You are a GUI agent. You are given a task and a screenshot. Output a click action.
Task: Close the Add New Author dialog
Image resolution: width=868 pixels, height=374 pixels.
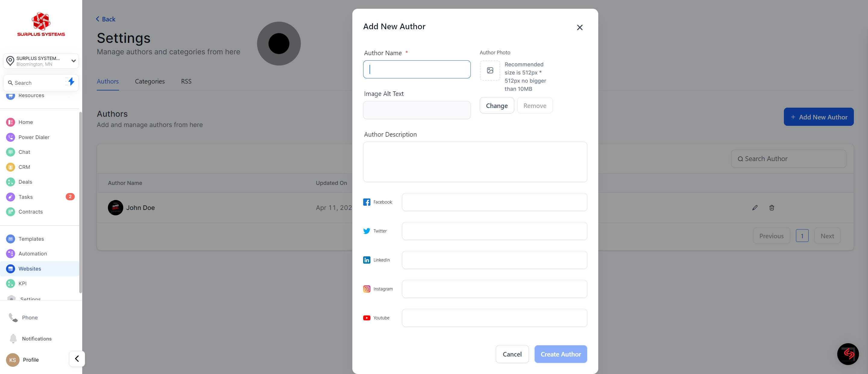(580, 28)
